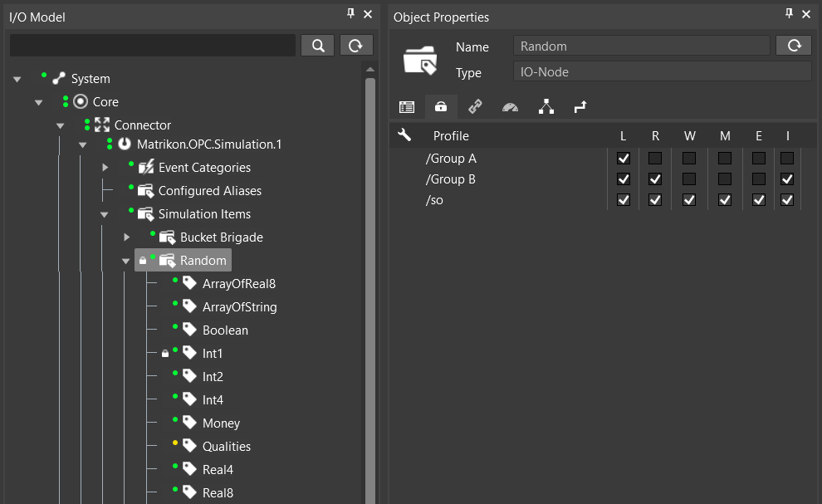Click the tag icon of ArrayOfString

(189, 306)
